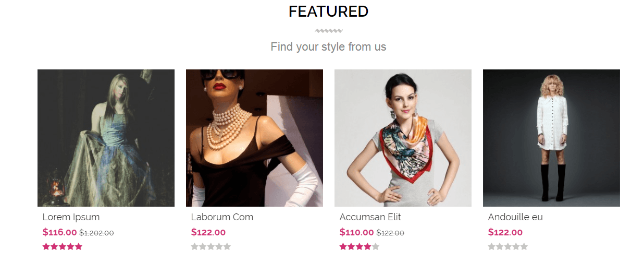Screen dimensions: 644x262
Task: Click the fifth gray star under Laborum Com
Action: point(227,246)
